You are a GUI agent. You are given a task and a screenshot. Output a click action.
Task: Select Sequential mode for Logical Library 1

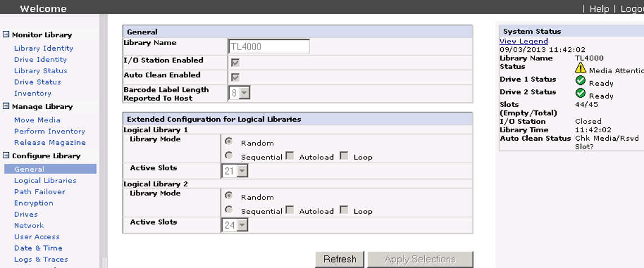point(229,155)
